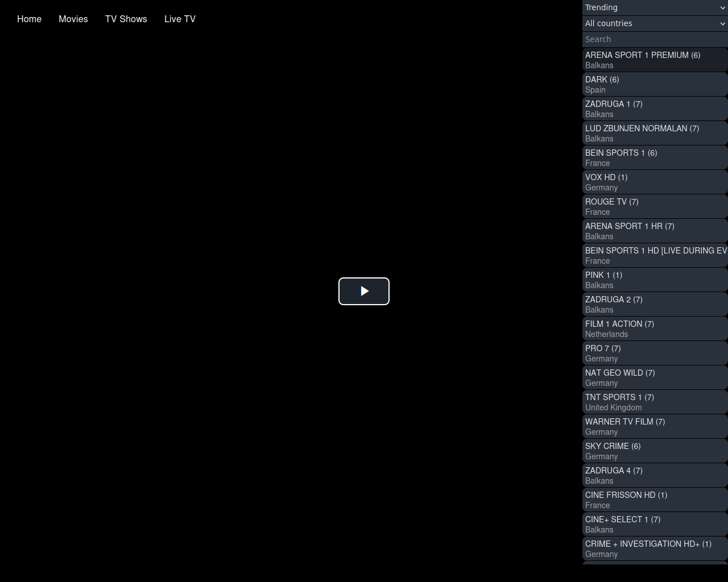The image size is (728, 582).
Task: Open WARNER TV FILM channel
Action: pos(655,426)
